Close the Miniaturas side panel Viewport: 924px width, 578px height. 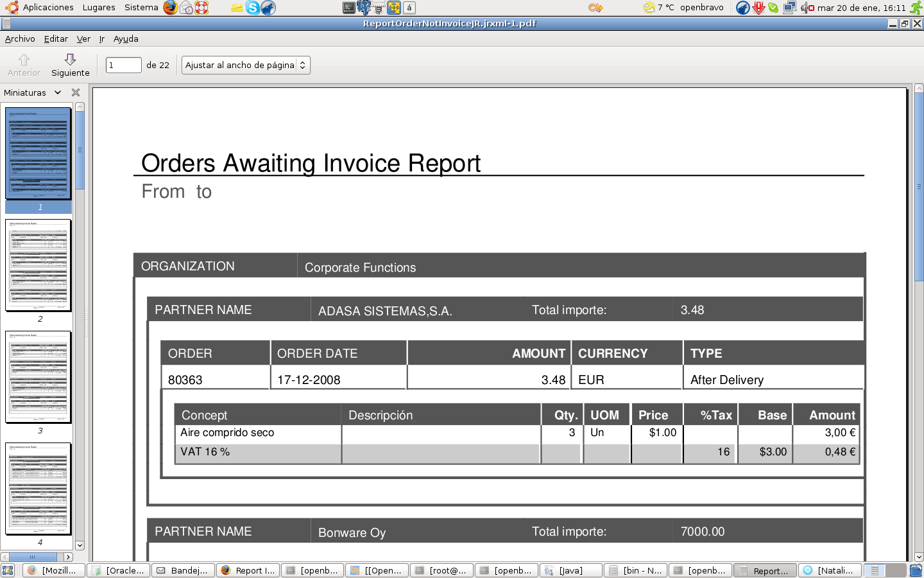point(76,92)
